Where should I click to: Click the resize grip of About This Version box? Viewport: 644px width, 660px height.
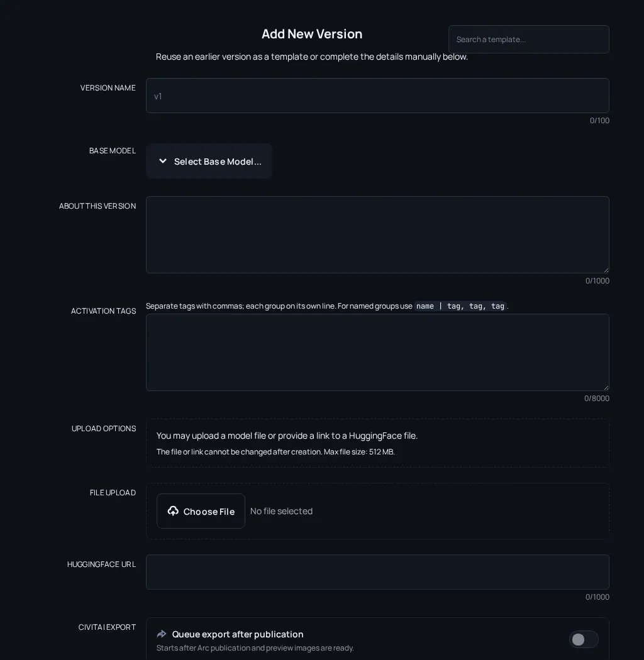[x=606, y=270]
